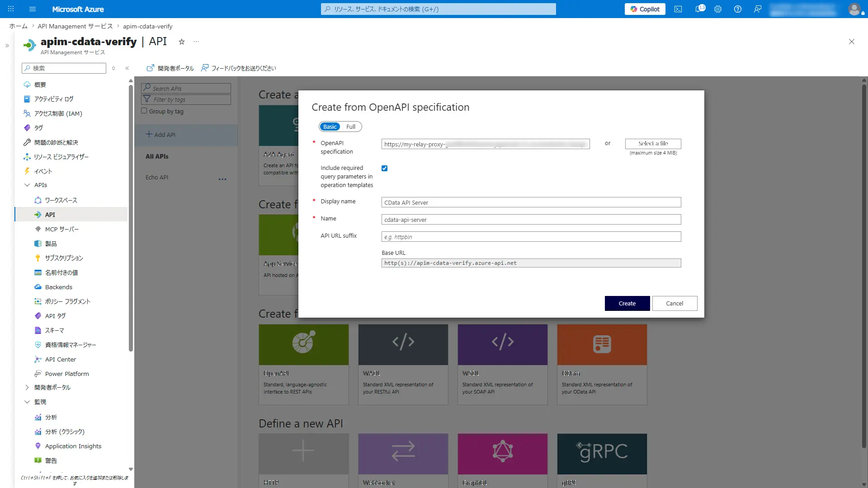Open ポリシー フラグメント in the sidebar
The image size is (868, 488).
(x=67, y=301)
